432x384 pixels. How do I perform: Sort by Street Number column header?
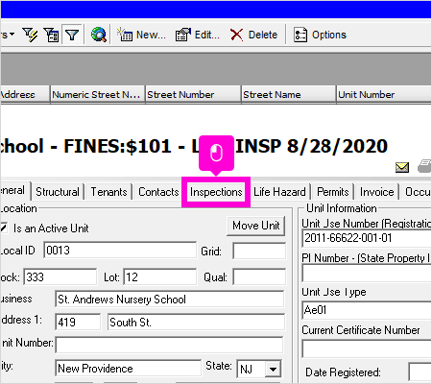coord(193,95)
